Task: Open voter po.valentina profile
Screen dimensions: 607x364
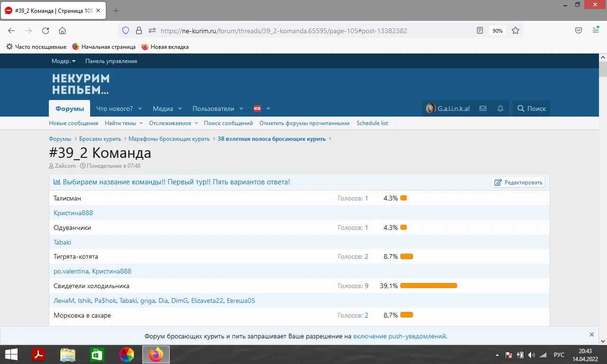Action: [x=71, y=272]
